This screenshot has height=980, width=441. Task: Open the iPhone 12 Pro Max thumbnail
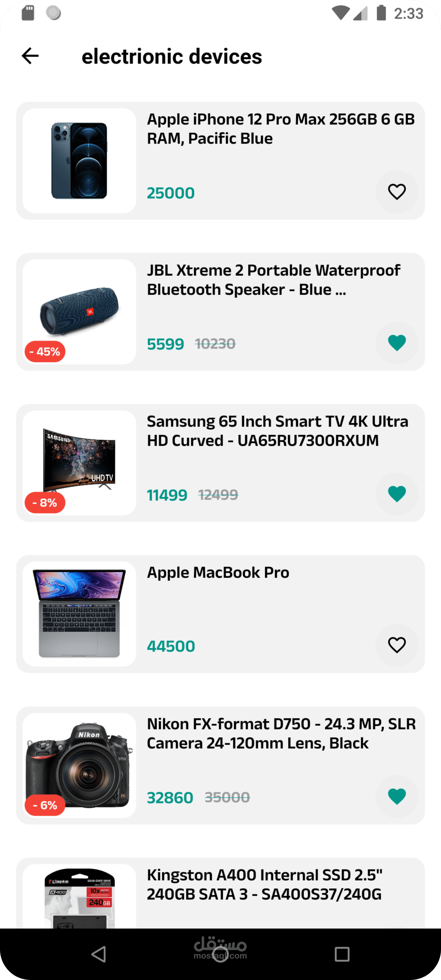point(79,160)
